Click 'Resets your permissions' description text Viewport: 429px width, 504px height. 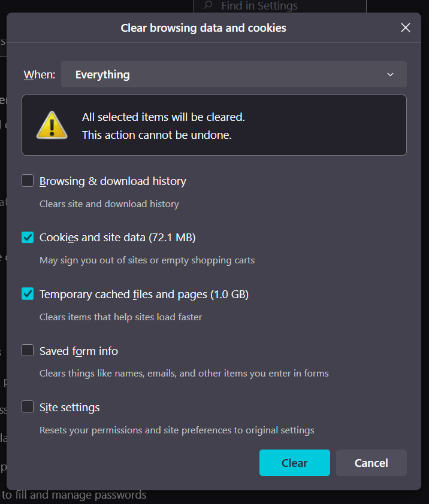(x=177, y=430)
